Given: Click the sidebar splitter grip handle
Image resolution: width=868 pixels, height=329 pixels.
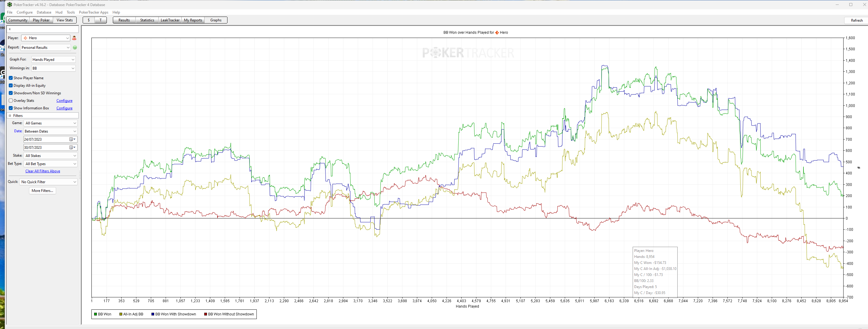Looking at the screenshot, I should [x=80, y=174].
